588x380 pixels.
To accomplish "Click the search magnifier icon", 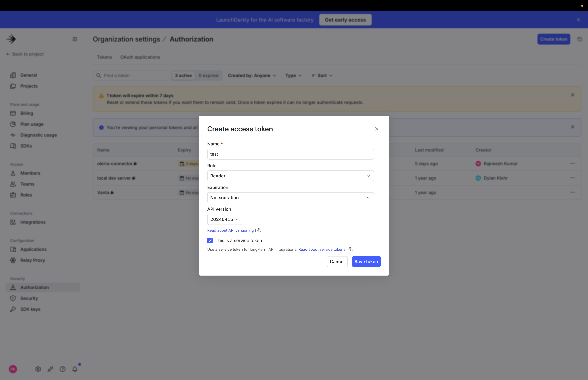I will pos(99,76).
